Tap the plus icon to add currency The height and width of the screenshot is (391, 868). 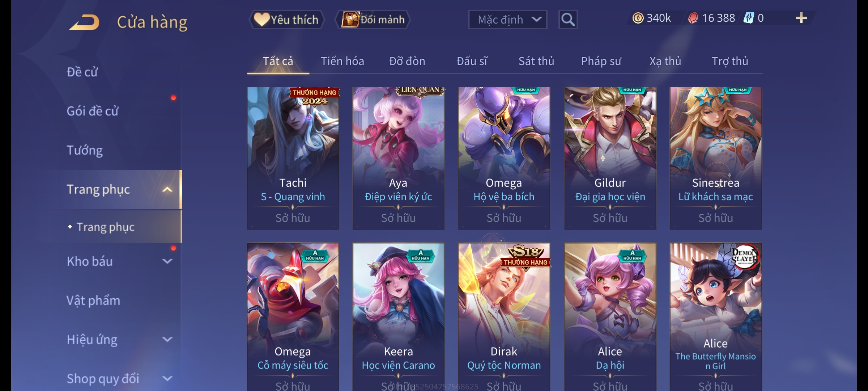[801, 18]
